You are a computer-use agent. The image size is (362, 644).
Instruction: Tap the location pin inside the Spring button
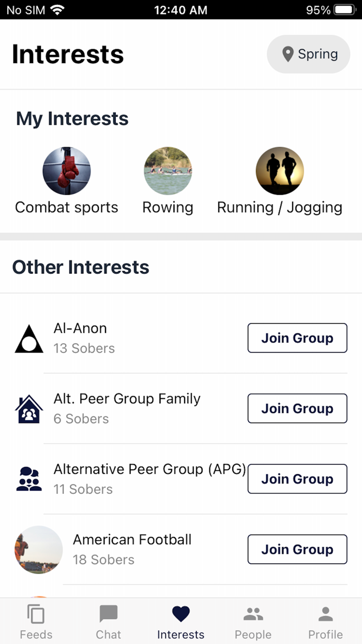(288, 54)
